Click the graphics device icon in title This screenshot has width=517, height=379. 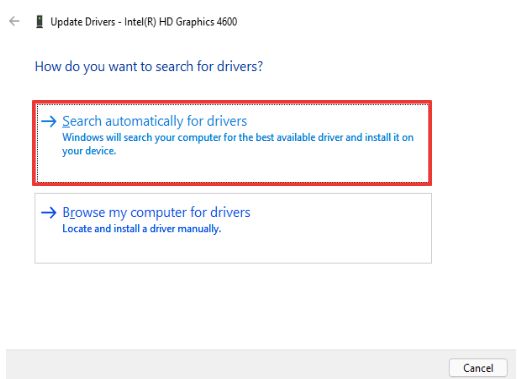click(39, 22)
